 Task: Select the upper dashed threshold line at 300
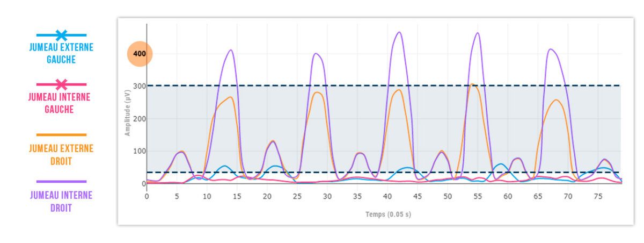[x=376, y=85]
